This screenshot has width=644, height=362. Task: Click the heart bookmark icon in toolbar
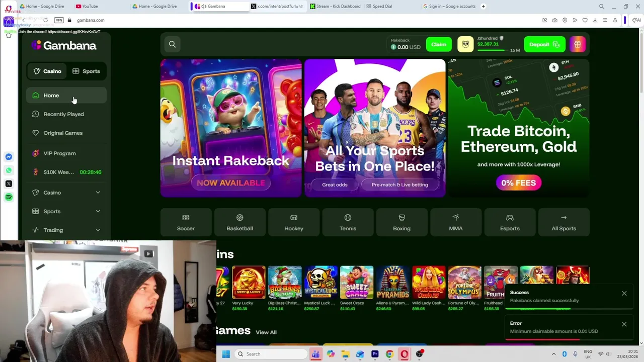click(585, 20)
